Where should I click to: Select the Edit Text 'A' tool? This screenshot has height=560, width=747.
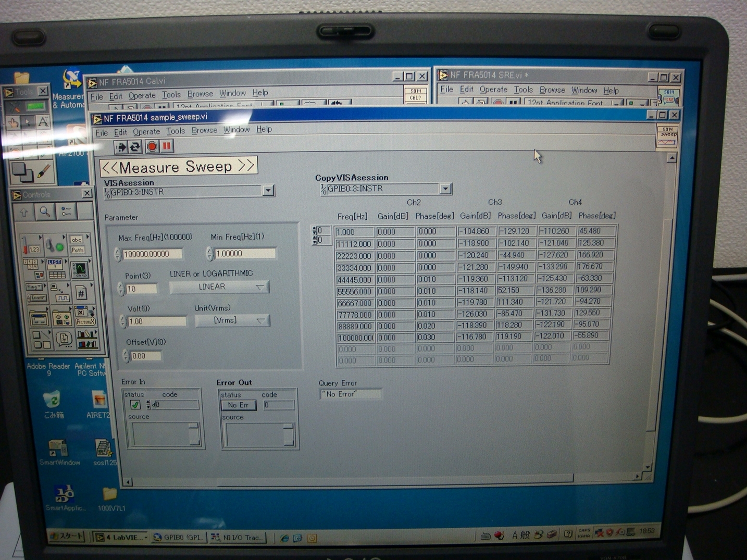click(43, 122)
